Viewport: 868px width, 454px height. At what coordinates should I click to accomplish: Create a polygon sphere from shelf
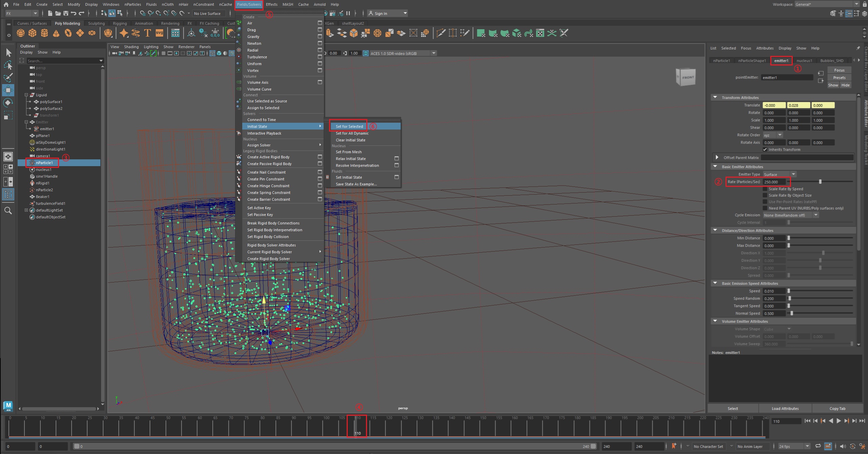click(x=21, y=33)
